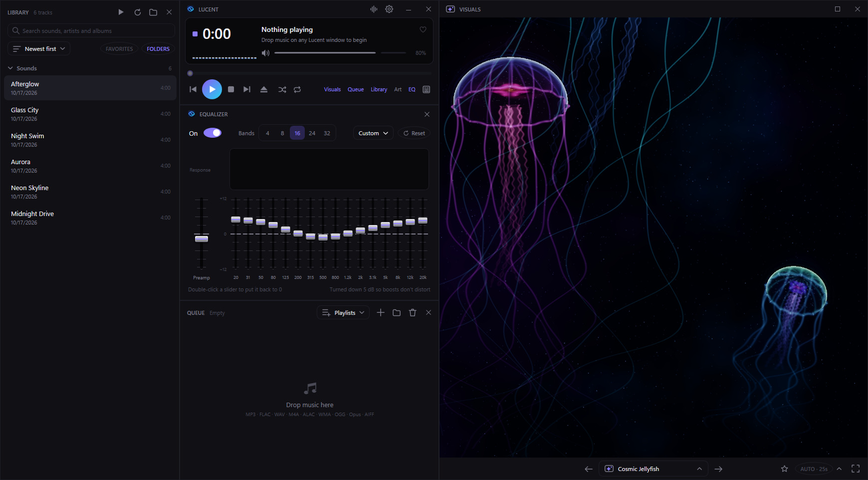
Task: Toggle the Queue panel tab
Action: click(x=356, y=90)
